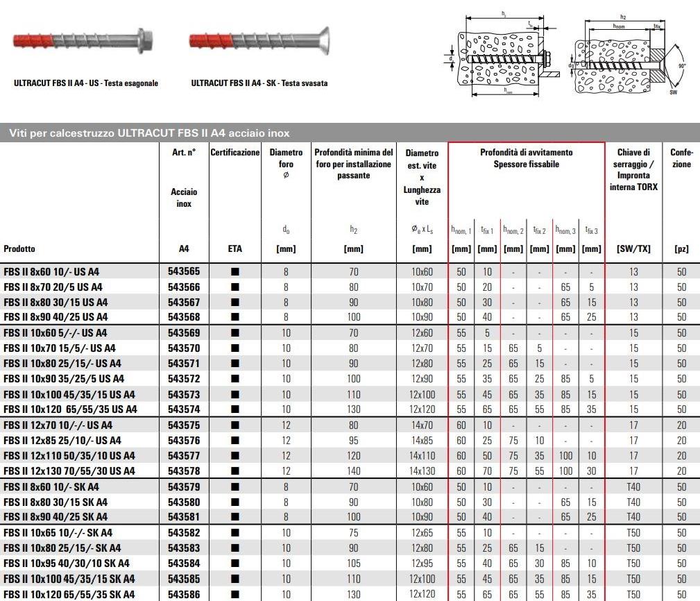Click ETA square for FBS II 12x130 US A4

click(x=235, y=471)
